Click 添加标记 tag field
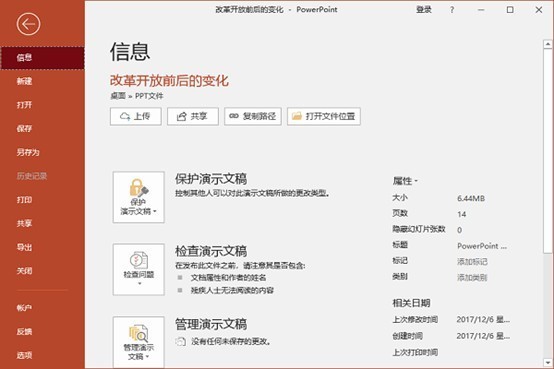 (x=472, y=262)
